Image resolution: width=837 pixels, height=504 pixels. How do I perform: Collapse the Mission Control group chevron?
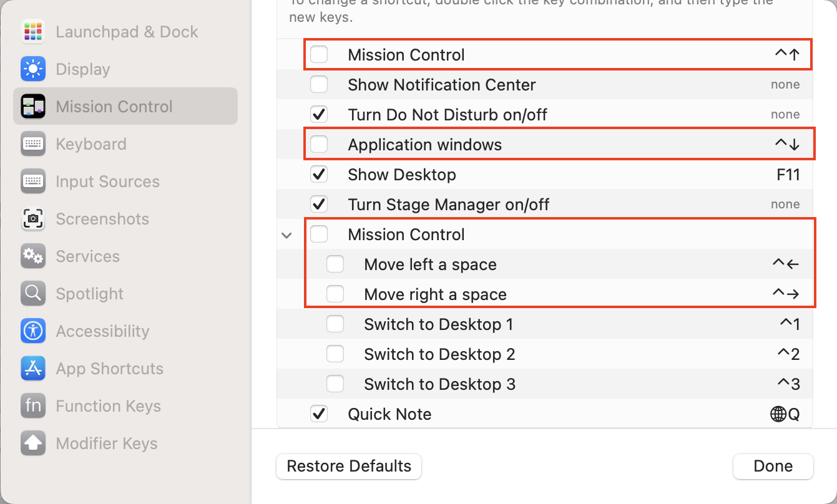[x=286, y=235]
